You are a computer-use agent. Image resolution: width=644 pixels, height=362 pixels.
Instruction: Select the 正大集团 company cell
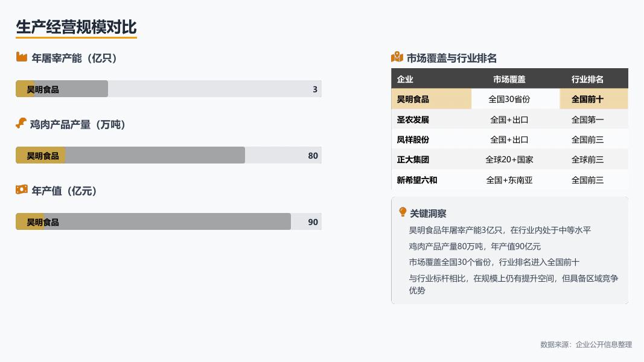point(413,160)
